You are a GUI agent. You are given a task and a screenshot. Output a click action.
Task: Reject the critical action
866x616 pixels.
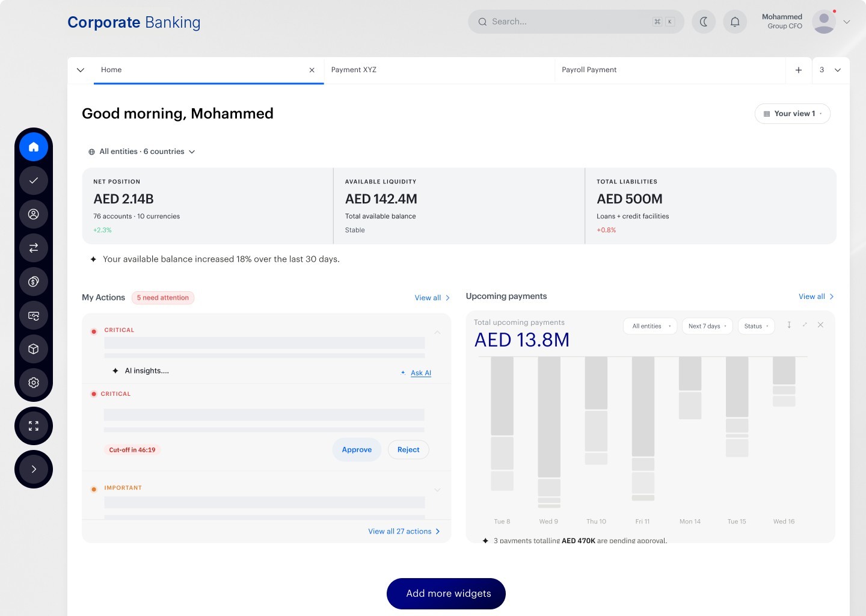(408, 450)
